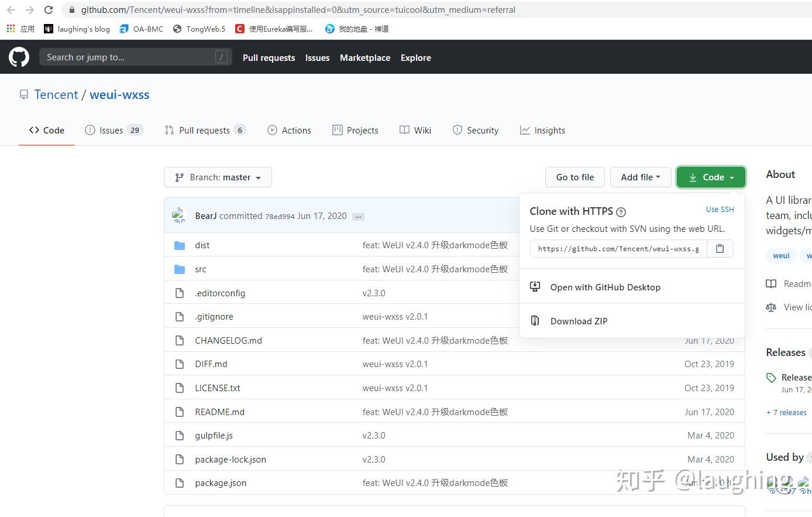Choose Open with GitHub Desktop

[632, 287]
